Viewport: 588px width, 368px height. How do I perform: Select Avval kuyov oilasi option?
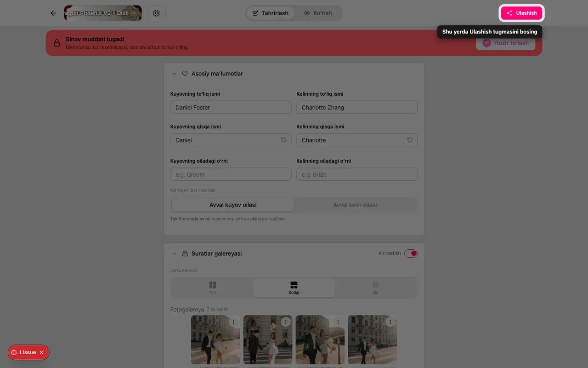point(233,205)
